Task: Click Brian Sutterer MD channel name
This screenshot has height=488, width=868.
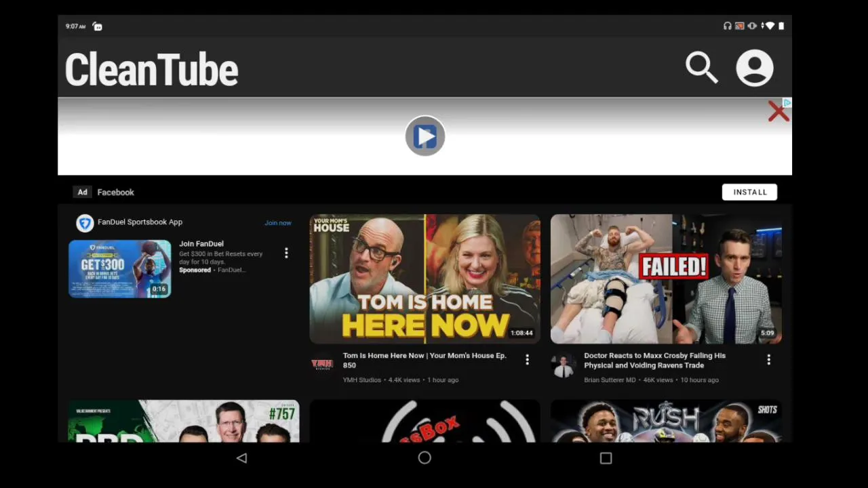Action: coord(610,380)
